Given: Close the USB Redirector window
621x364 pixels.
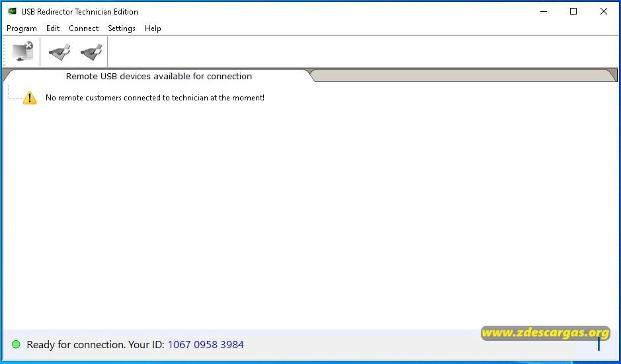Looking at the screenshot, I should click(x=604, y=11).
